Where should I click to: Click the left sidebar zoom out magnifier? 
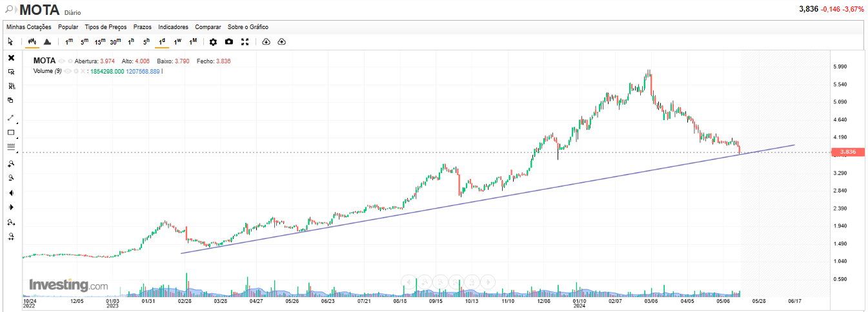click(x=11, y=178)
